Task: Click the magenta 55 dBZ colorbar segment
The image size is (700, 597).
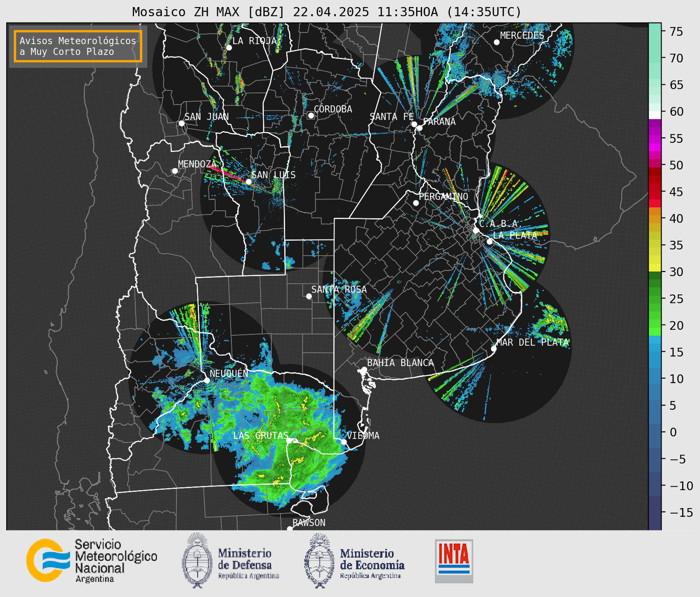Action: [x=655, y=139]
